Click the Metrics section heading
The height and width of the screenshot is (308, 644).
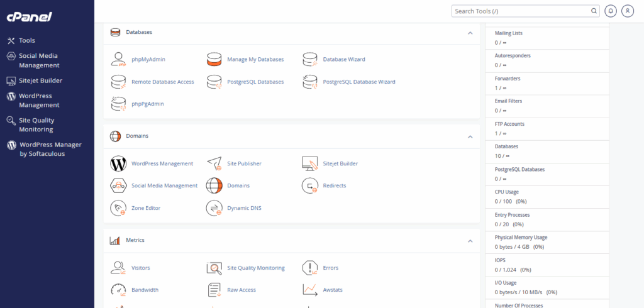135,240
